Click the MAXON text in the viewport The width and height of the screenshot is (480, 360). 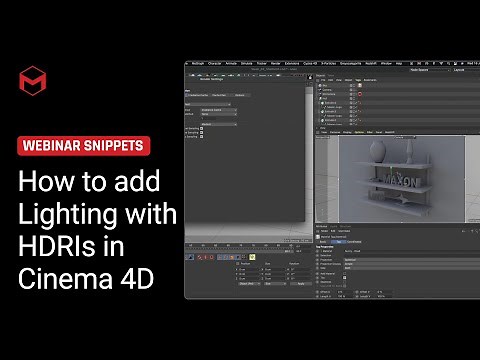400,181
